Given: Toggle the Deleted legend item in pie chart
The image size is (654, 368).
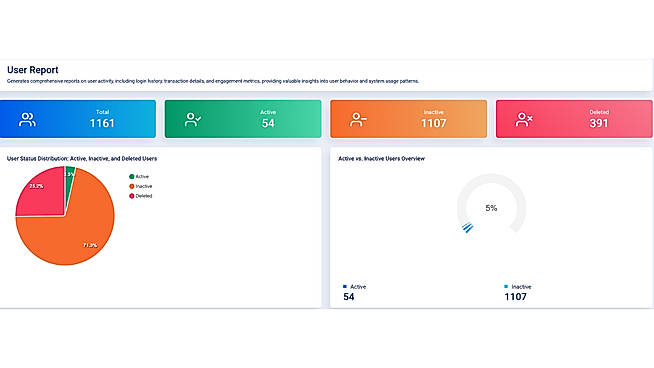Looking at the screenshot, I should point(141,196).
